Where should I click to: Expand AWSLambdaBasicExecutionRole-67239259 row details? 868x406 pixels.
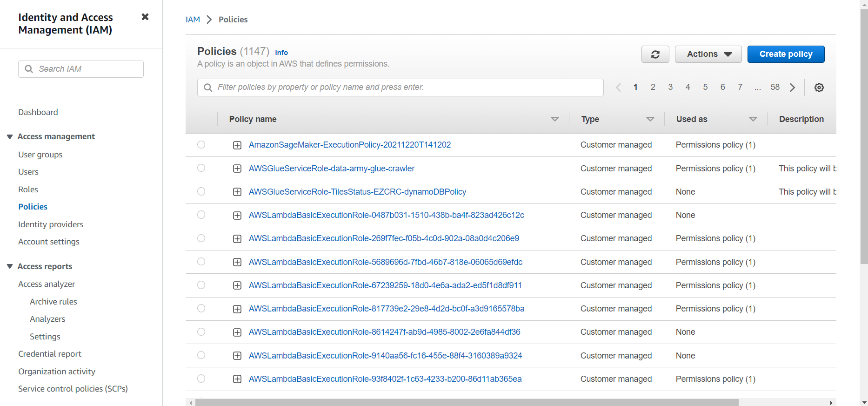237,285
